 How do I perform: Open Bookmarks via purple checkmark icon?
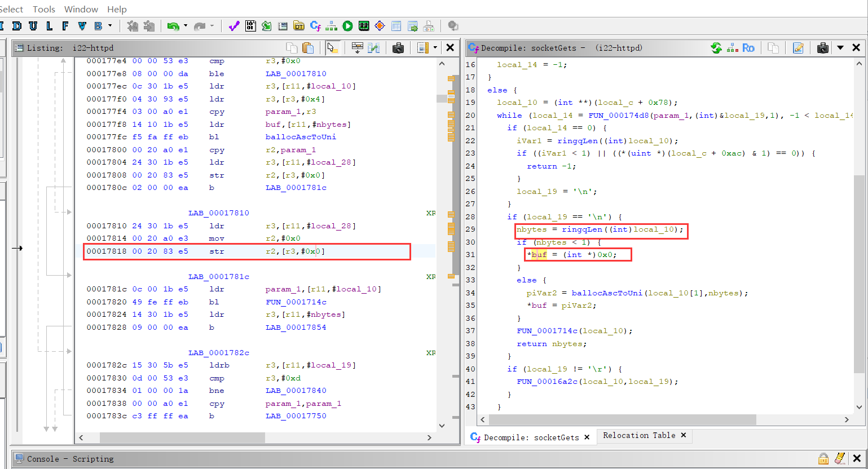[x=234, y=26]
